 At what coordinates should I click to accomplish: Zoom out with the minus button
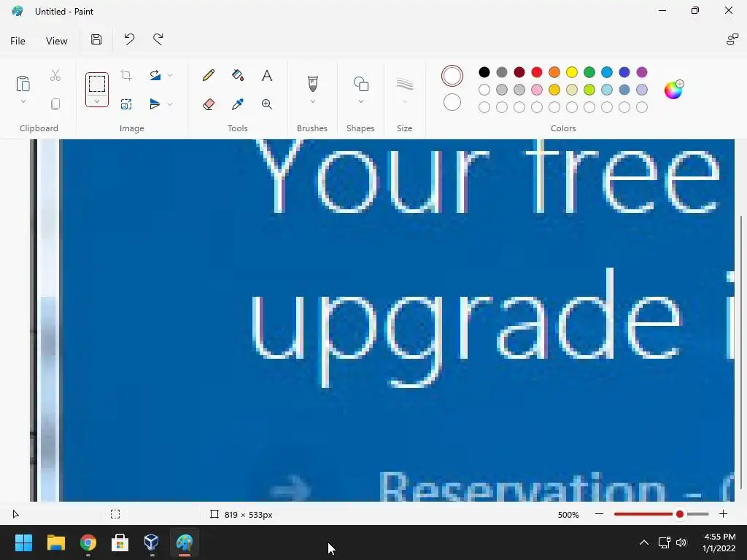pos(600,514)
